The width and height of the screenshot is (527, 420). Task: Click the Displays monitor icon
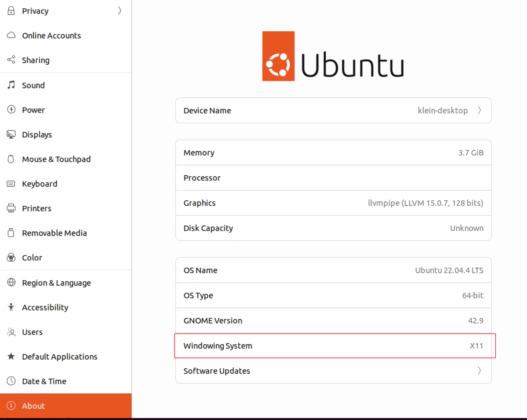click(11, 134)
